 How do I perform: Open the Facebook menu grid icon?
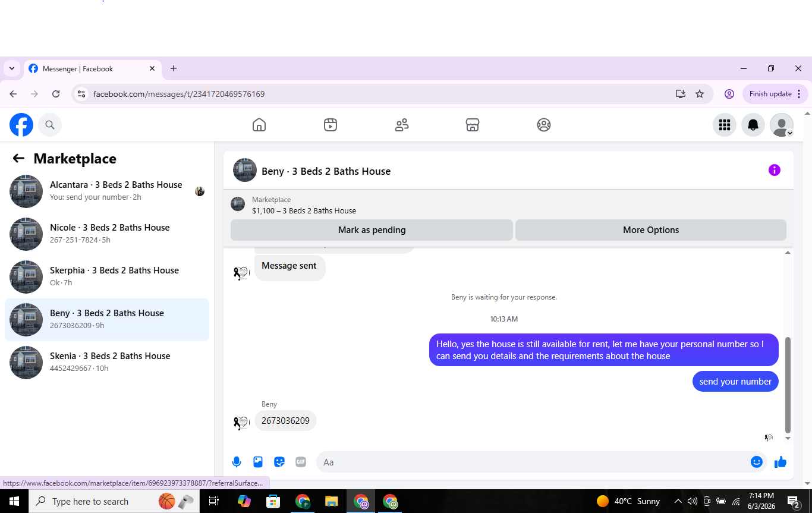(x=725, y=125)
